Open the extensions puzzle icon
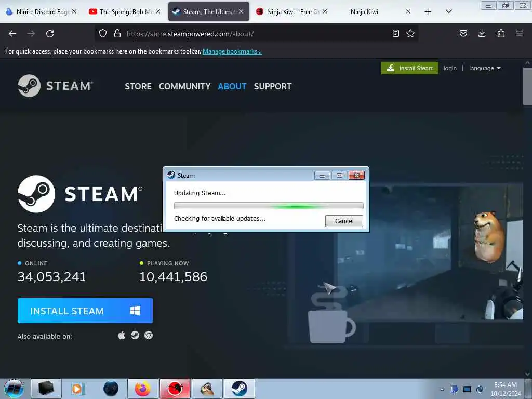This screenshot has width=532, height=399. tap(501, 33)
